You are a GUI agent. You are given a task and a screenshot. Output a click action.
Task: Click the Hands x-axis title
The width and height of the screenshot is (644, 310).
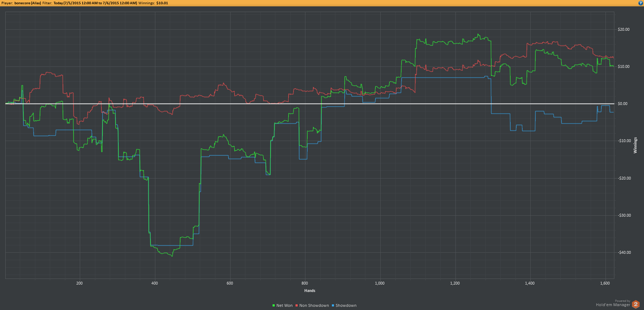pos(310,291)
